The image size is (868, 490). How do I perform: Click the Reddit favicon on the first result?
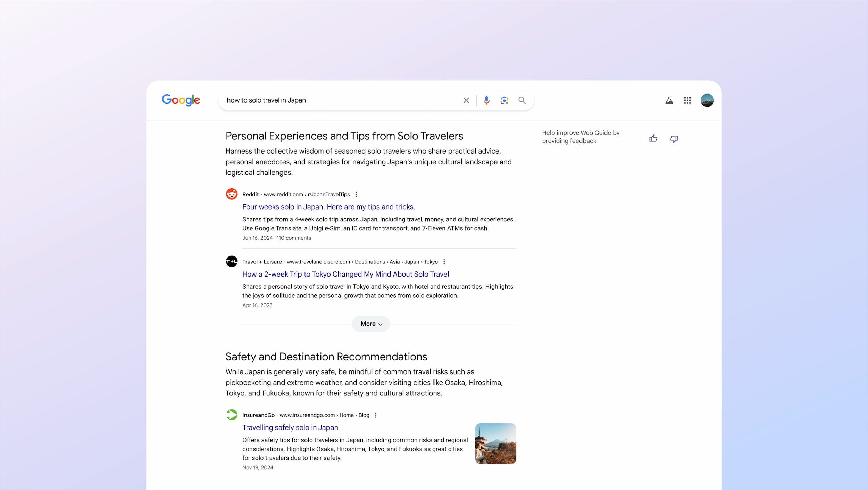[232, 194]
